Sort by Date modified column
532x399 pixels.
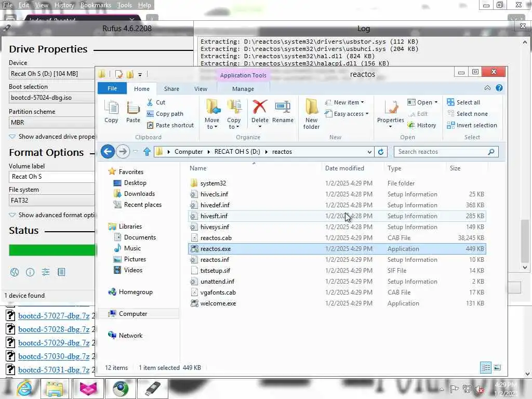[x=344, y=168]
